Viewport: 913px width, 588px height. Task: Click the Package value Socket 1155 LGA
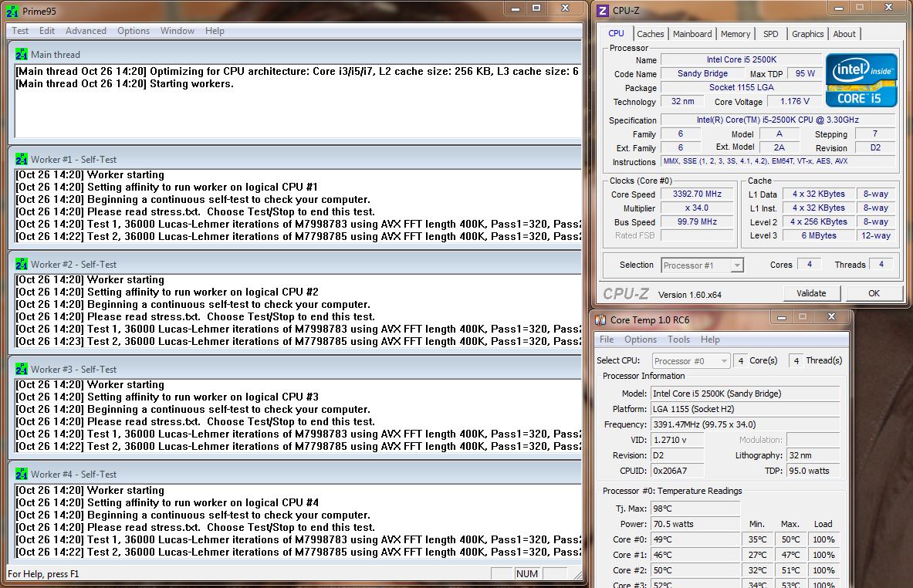tap(741, 87)
